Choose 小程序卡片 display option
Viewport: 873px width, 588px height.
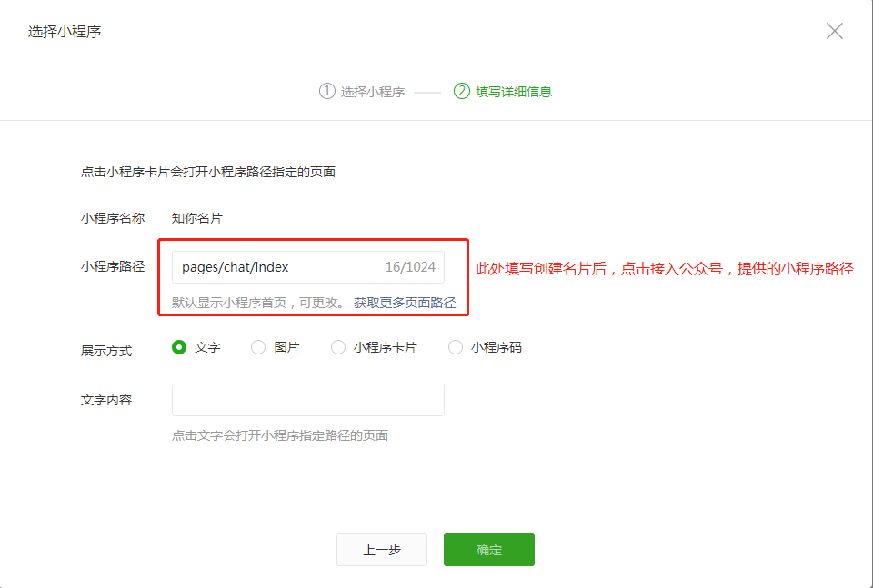(x=374, y=347)
